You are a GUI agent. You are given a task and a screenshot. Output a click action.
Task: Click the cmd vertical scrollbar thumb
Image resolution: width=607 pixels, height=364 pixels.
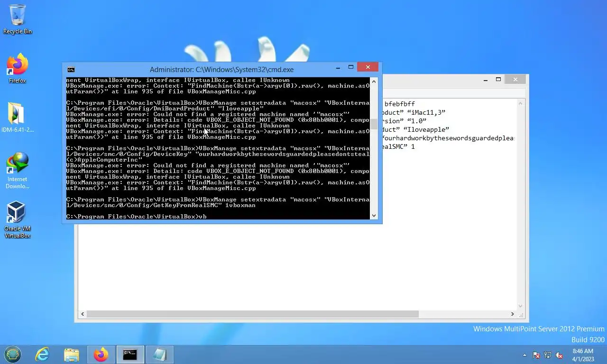[x=374, y=124]
